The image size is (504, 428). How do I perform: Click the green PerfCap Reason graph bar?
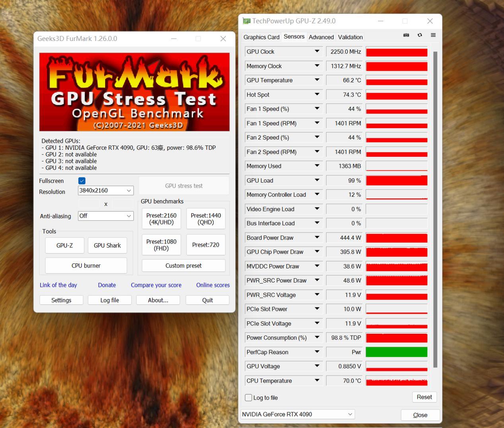[397, 352]
